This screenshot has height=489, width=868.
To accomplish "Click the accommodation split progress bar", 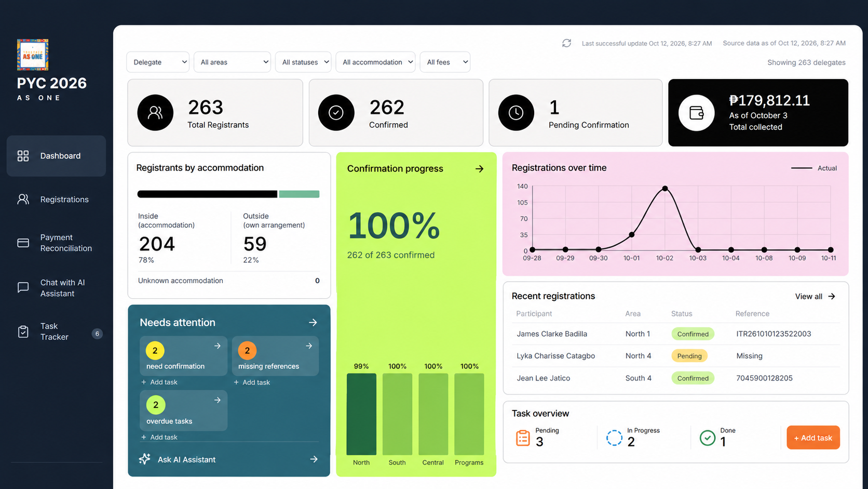I will click(x=228, y=194).
